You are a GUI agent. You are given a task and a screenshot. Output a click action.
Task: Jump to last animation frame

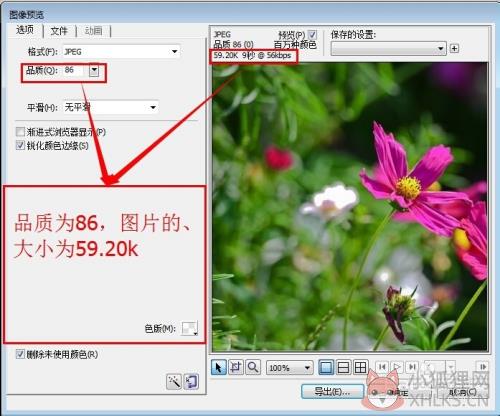click(412, 367)
